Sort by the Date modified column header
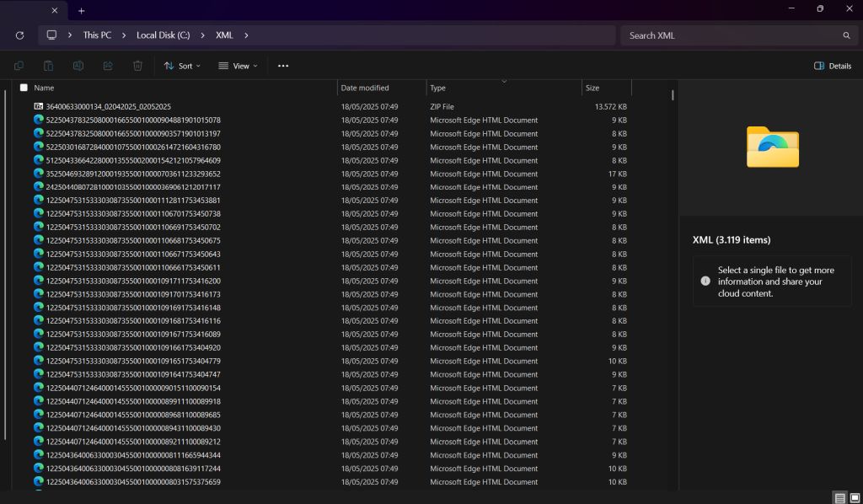This screenshot has width=863, height=504. pos(365,88)
